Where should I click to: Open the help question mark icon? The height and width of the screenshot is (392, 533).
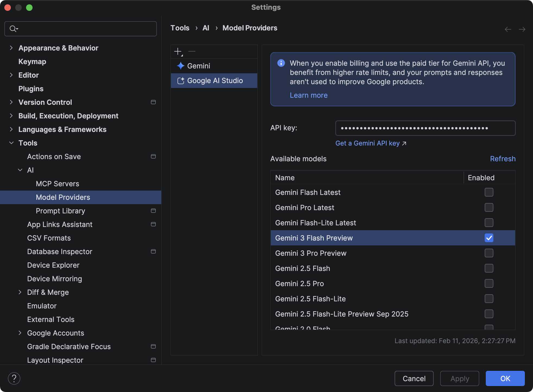14,378
